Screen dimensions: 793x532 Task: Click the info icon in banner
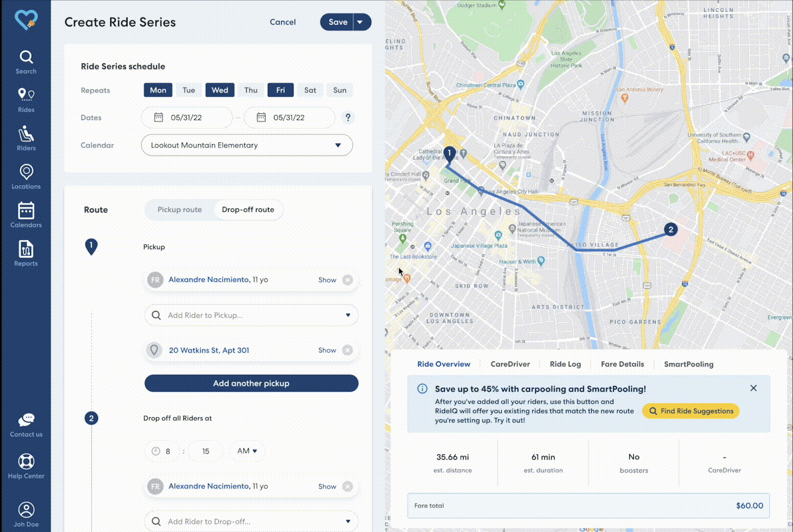tap(422, 389)
